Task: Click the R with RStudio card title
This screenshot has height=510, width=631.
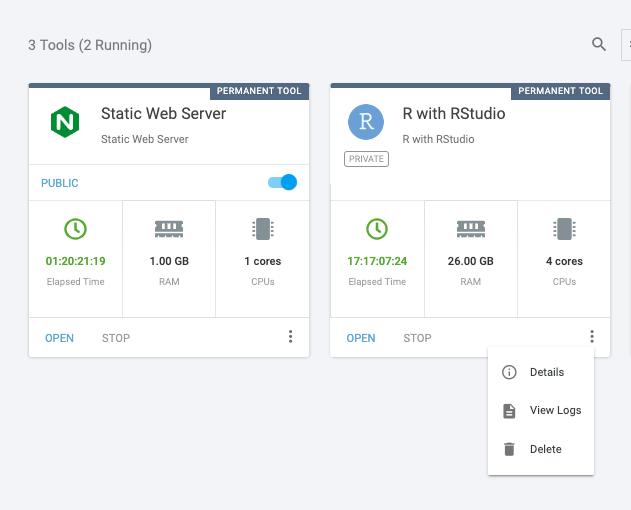Action: (x=454, y=114)
